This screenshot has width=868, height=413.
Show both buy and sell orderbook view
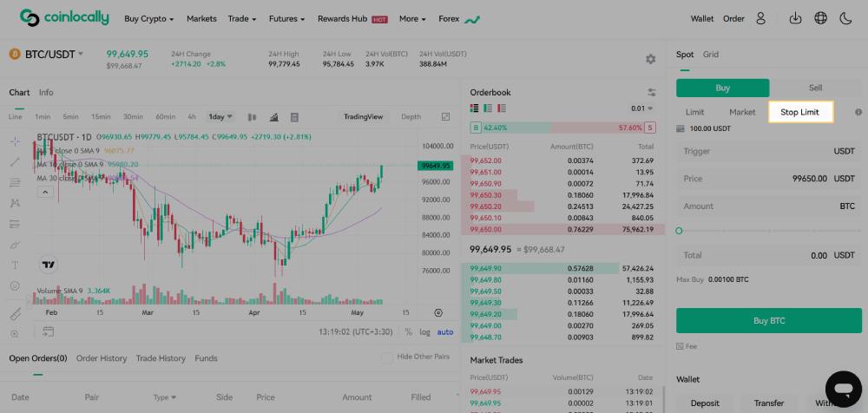(x=475, y=108)
